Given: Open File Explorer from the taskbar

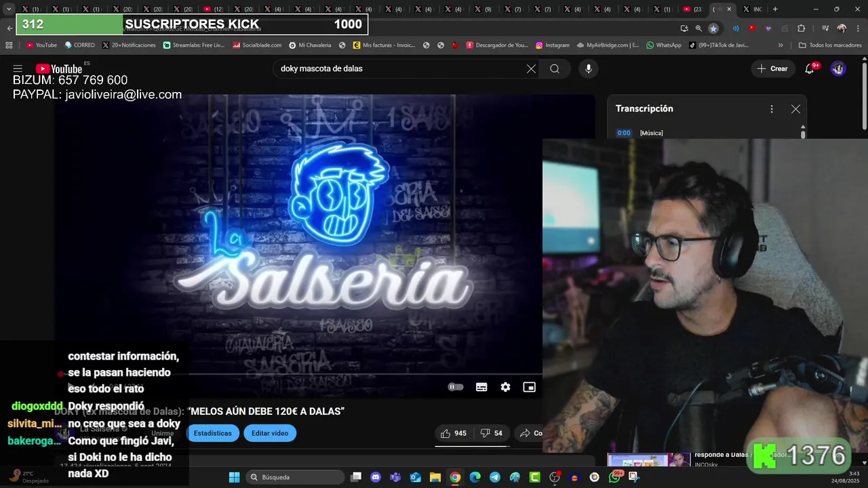Looking at the screenshot, I should point(435,477).
